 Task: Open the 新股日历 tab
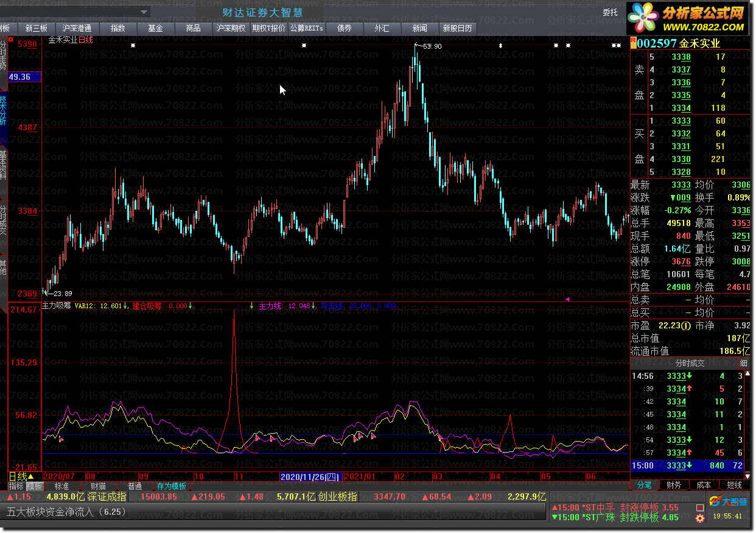[457, 28]
